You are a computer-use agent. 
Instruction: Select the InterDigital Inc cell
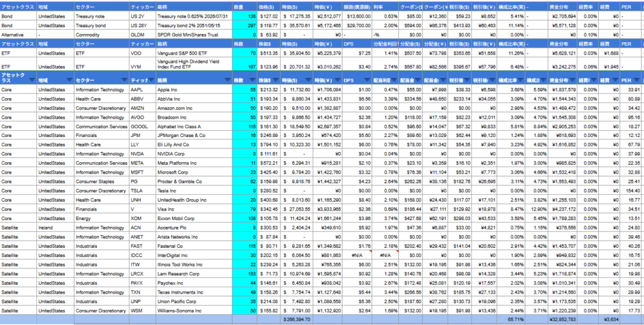pos(194,255)
